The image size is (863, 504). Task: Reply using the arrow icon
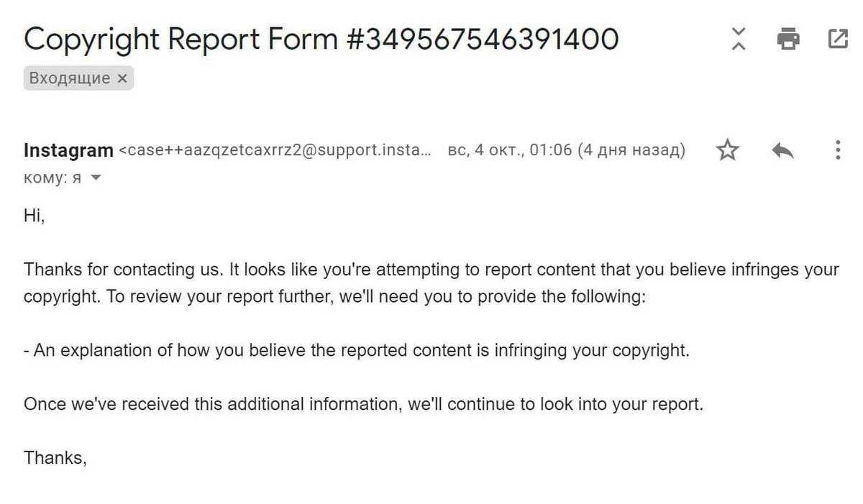(782, 150)
